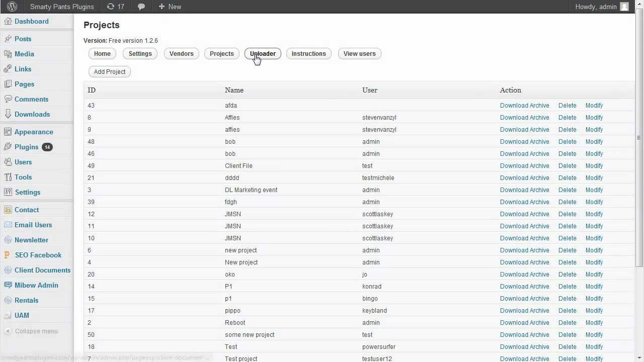Screen dimensions: 644x362
Task: Click the user name jo
Action: coord(365,275)
